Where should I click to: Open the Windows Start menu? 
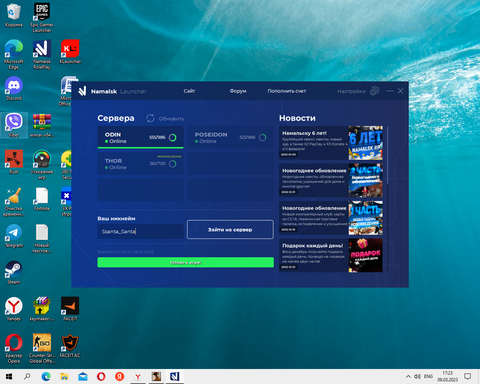pyautogui.click(x=9, y=377)
